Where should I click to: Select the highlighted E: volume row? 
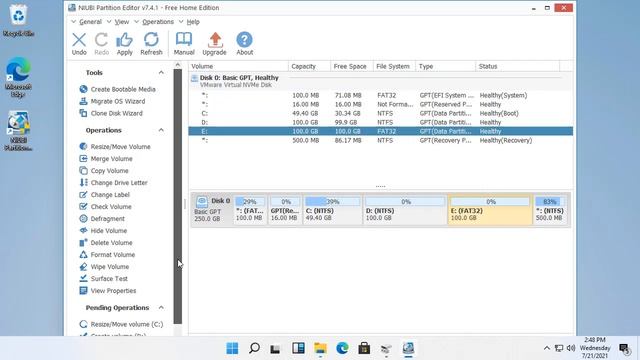(x=380, y=131)
